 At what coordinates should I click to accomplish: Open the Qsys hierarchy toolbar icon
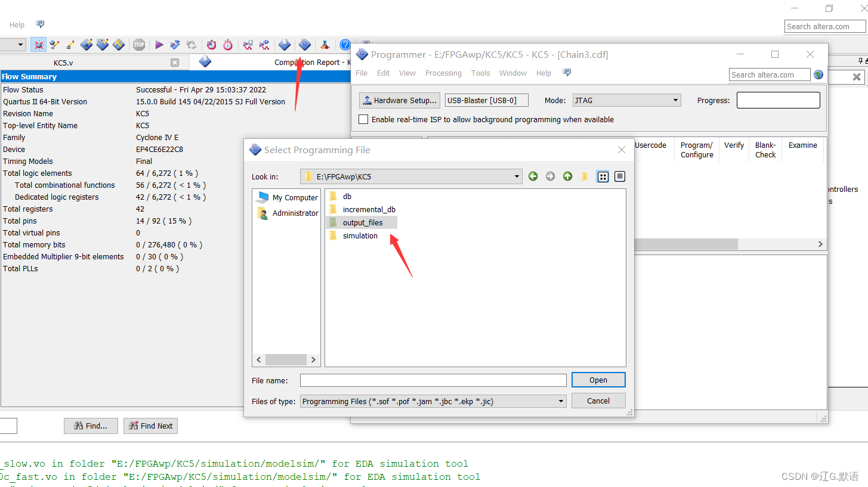[x=325, y=45]
